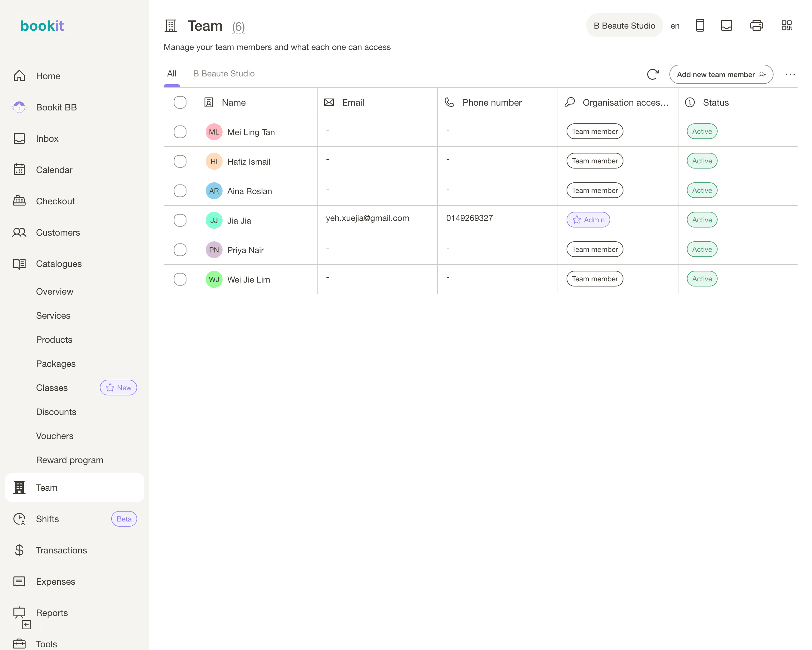
Task: Go to Home in sidebar
Action: [x=75, y=76]
